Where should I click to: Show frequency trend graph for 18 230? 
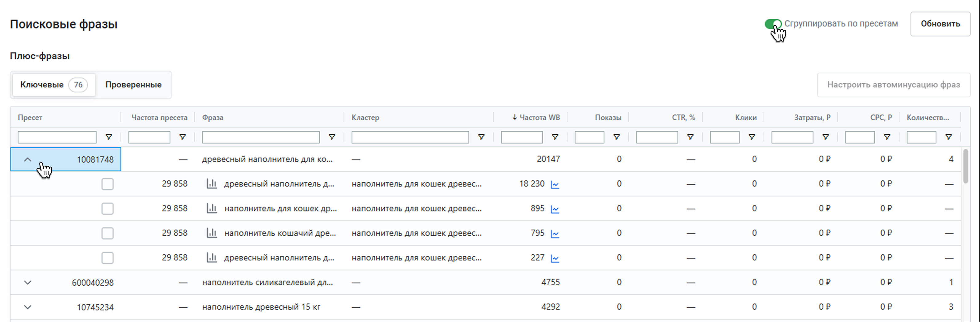(555, 185)
